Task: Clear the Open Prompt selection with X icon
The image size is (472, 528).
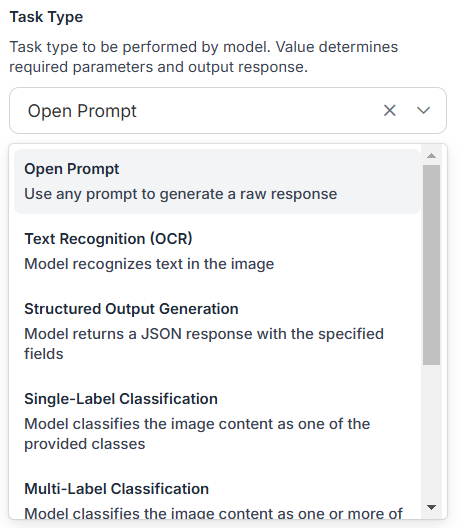Action: 390,110
